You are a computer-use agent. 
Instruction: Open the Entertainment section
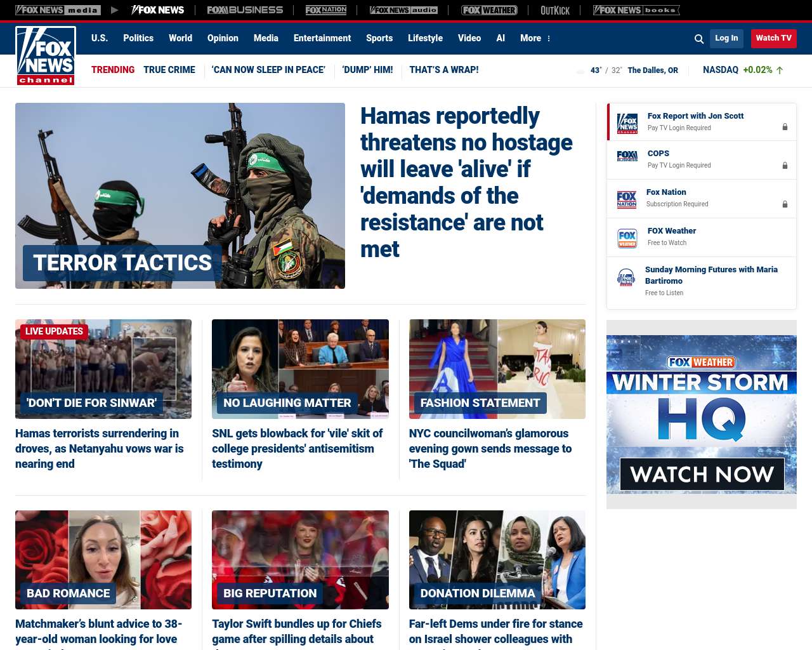pos(322,38)
